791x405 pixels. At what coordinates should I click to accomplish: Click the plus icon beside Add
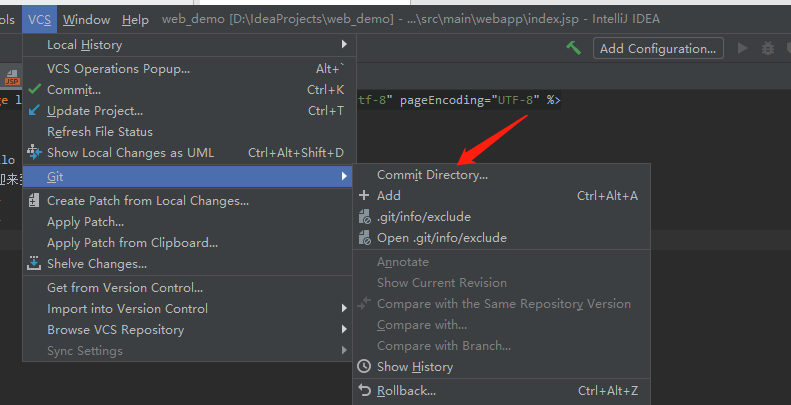coord(364,195)
